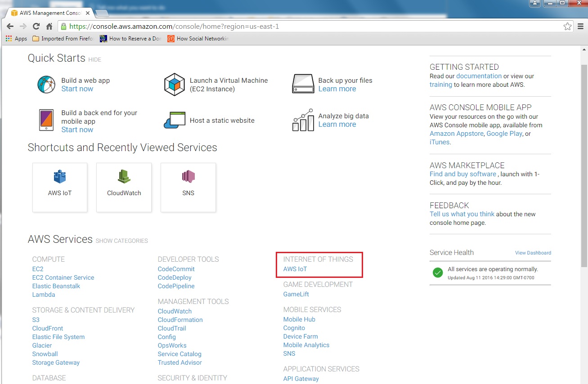
Task: Open the Chrome hamburger menu
Action: (x=580, y=27)
